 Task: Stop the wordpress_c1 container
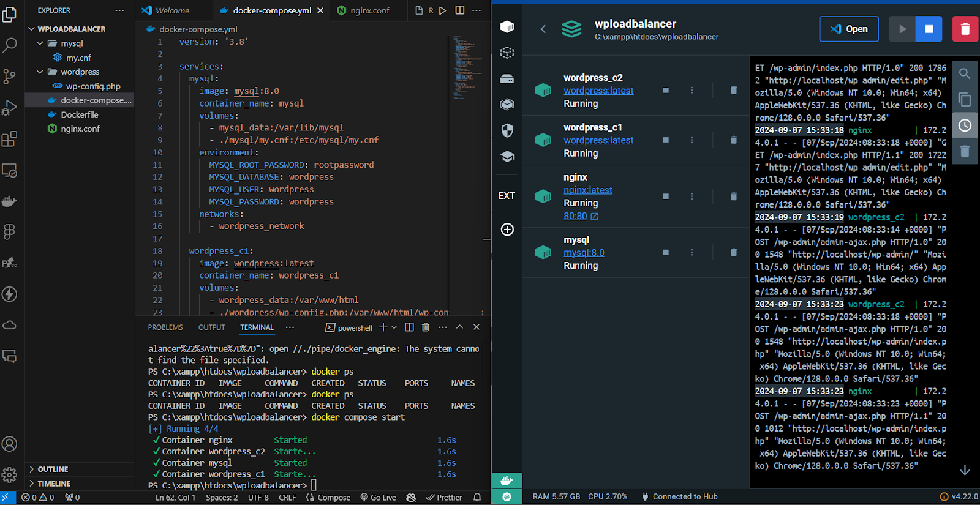[666, 140]
